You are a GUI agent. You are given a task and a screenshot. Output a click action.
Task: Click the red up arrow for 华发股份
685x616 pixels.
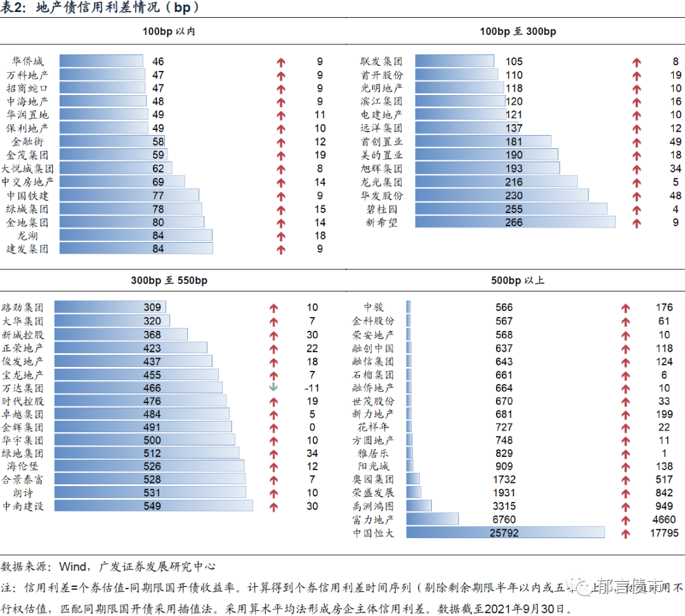[x=637, y=196]
